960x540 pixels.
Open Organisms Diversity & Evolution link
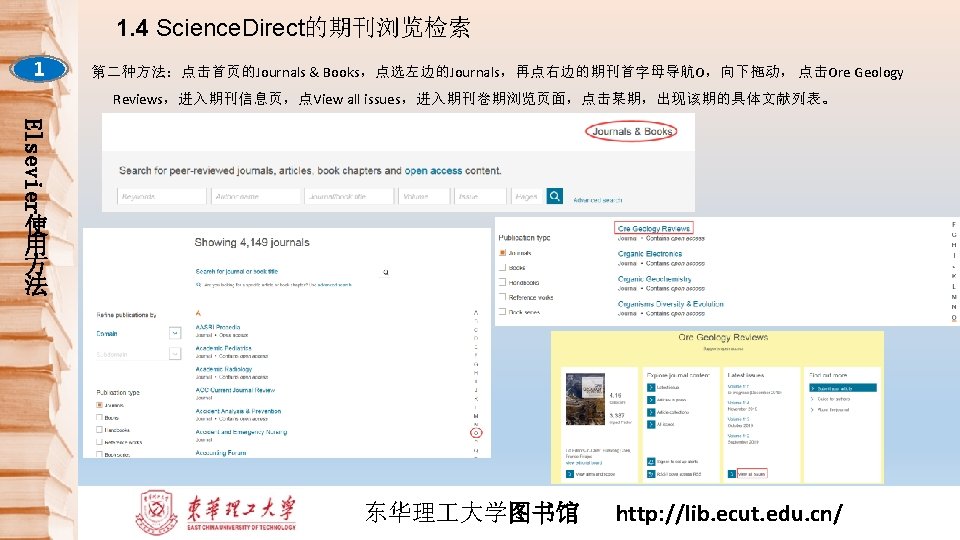670,304
